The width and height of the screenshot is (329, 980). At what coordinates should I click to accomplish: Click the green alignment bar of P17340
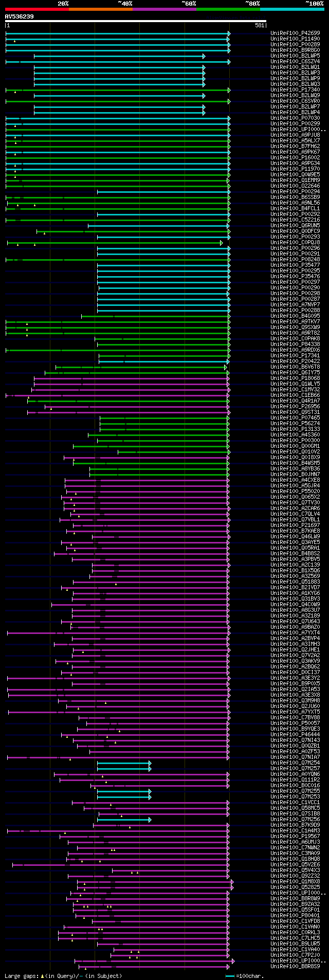click(118, 90)
